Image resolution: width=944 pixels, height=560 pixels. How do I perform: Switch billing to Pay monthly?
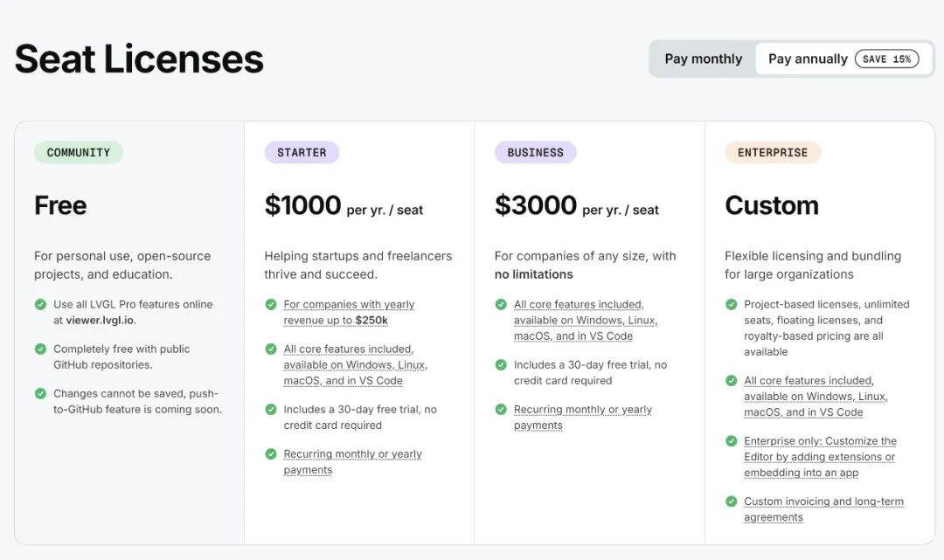(703, 59)
